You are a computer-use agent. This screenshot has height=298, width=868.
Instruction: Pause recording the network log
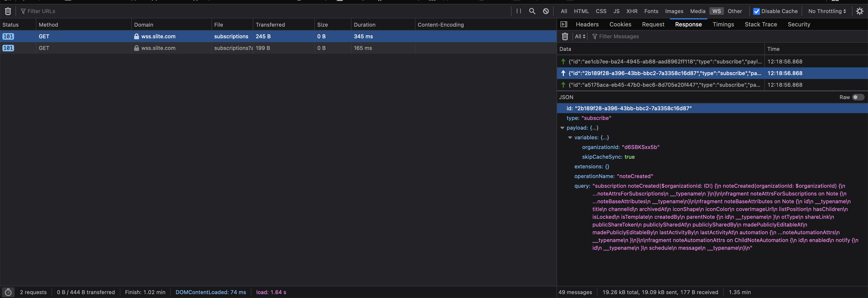[519, 11]
